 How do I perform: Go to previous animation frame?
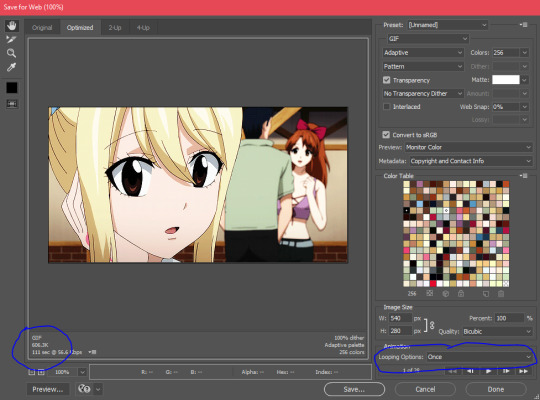point(470,371)
